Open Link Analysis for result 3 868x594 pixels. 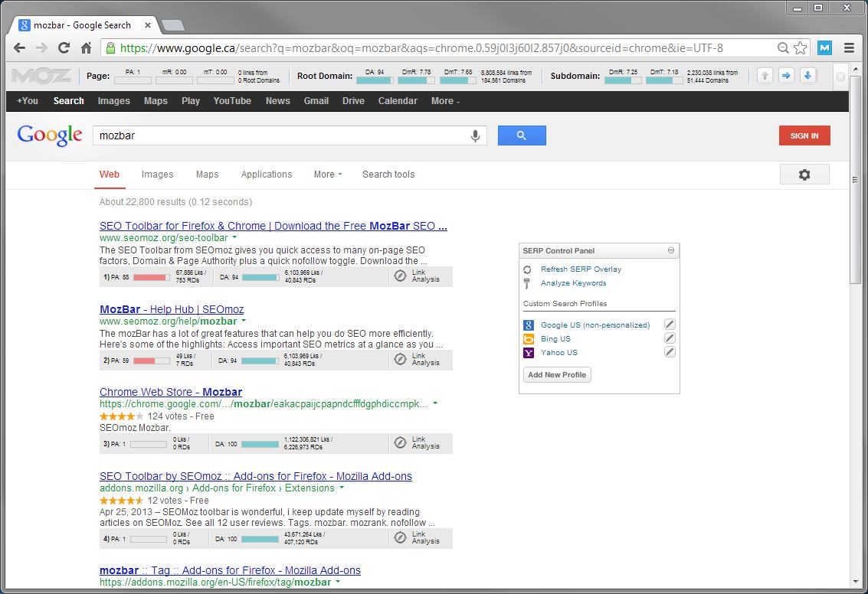tap(418, 442)
